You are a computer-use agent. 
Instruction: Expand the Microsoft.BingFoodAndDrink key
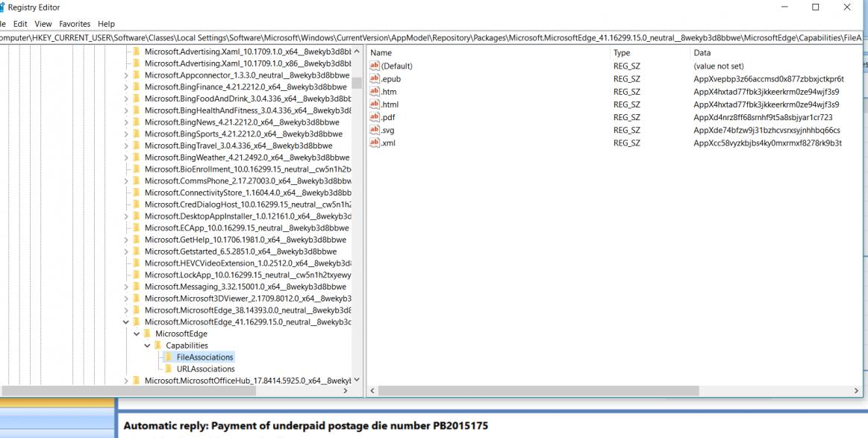coord(125,98)
